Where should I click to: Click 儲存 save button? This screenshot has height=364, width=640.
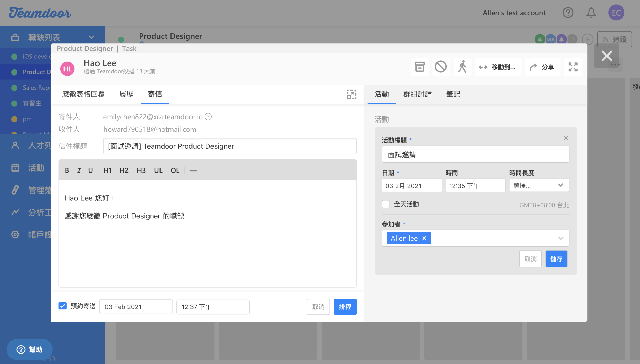556,259
